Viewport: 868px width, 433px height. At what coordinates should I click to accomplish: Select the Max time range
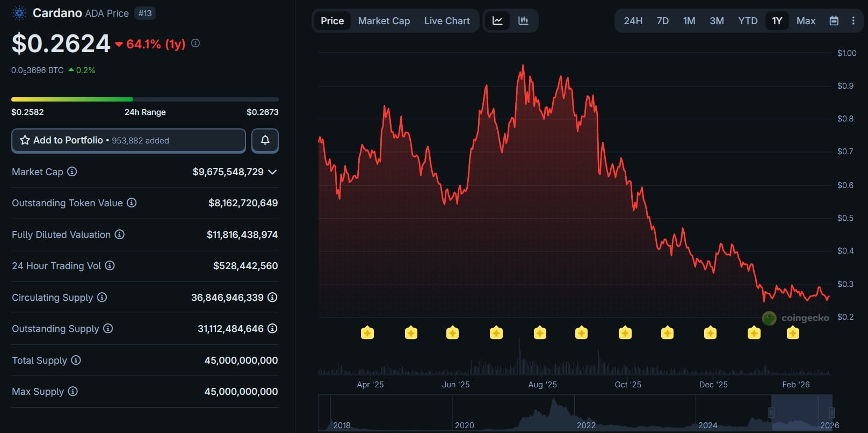click(806, 21)
